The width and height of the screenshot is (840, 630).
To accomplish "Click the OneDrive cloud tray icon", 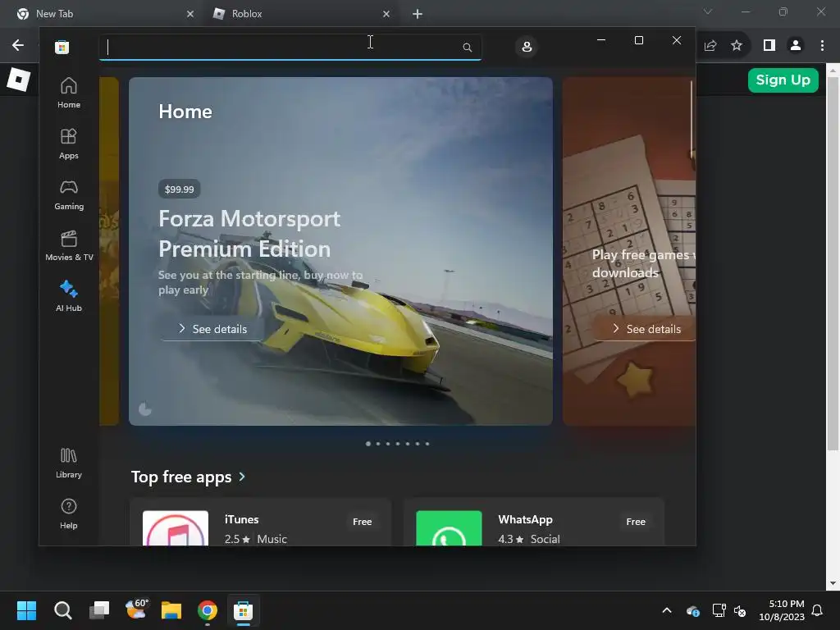I will point(692,610).
